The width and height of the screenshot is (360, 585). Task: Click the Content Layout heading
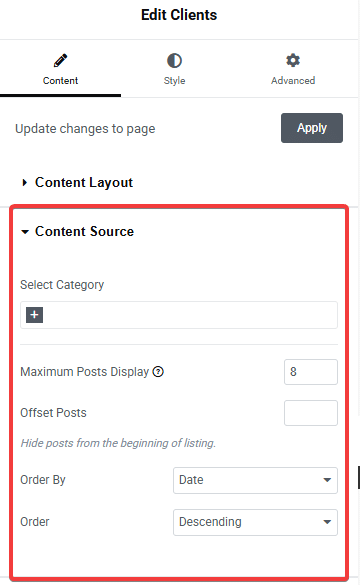coord(84,183)
